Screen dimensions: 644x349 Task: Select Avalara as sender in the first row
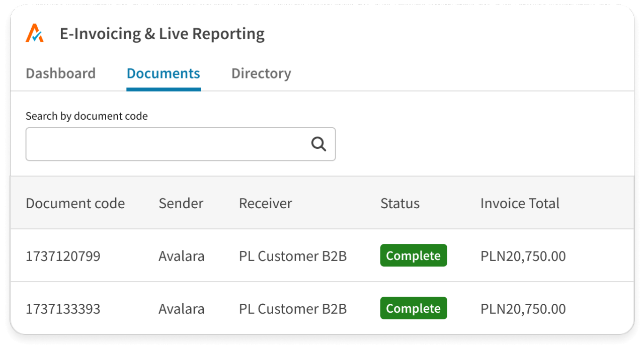tap(181, 255)
